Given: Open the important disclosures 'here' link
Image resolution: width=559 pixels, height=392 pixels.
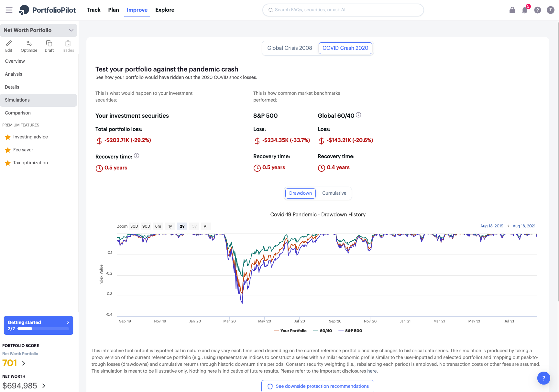Looking at the screenshot, I should [372, 371].
